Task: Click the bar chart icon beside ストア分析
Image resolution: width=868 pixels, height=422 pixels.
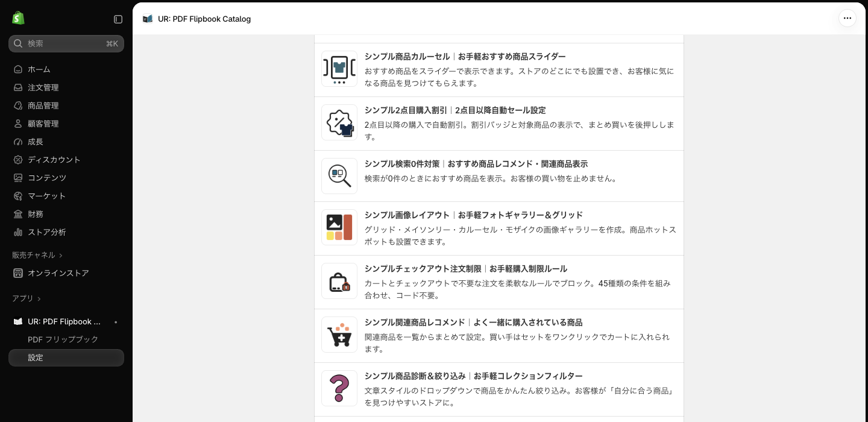Action: [18, 232]
